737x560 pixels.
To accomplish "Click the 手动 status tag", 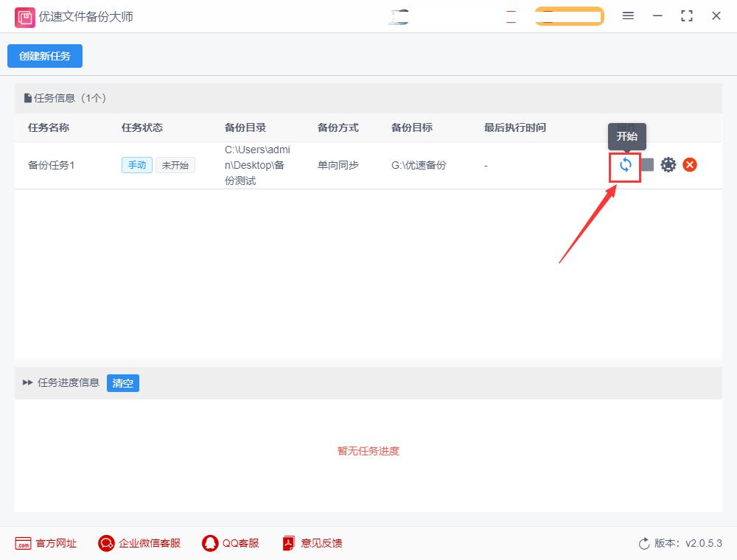I will (136, 165).
